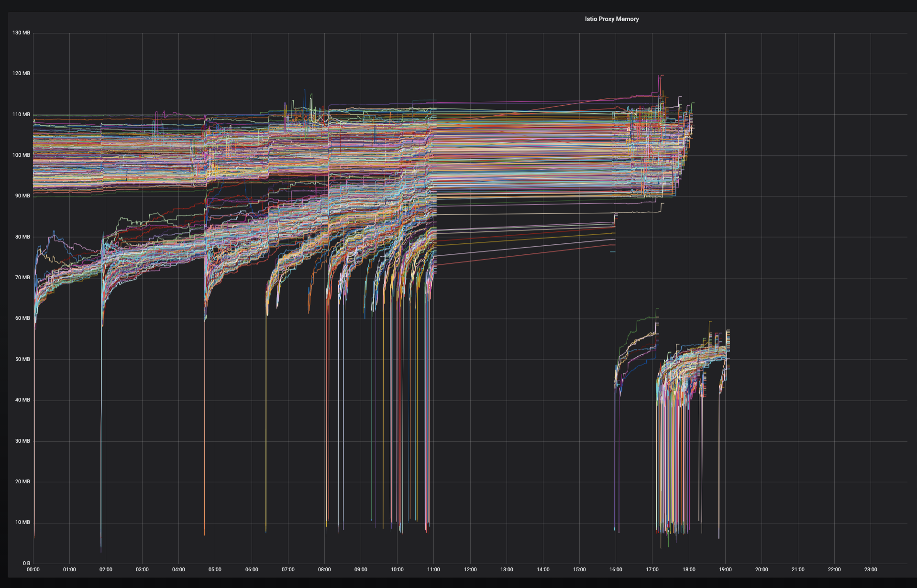Screen dimensions: 917x588
Task: Click the 21:00 time axis label
Action: [x=798, y=569]
